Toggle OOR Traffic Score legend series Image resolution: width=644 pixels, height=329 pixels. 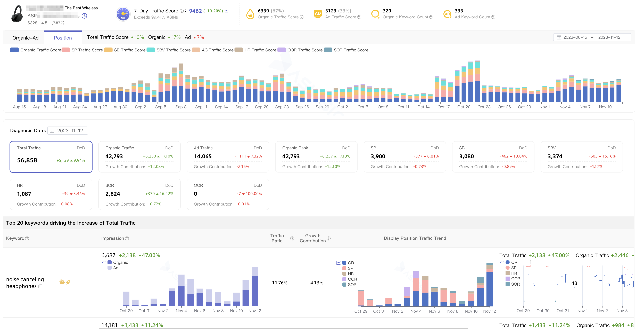point(300,50)
